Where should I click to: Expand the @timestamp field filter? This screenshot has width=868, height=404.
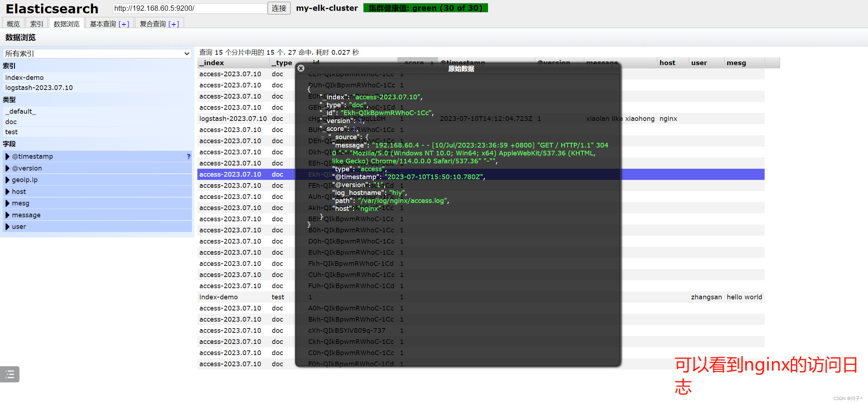[7, 156]
